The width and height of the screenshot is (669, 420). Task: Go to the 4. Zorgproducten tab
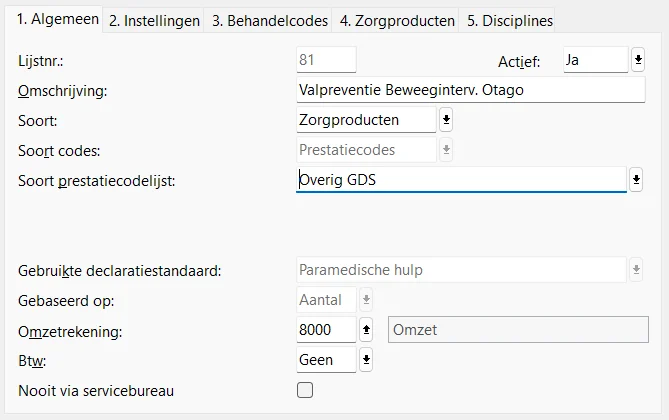(397, 20)
